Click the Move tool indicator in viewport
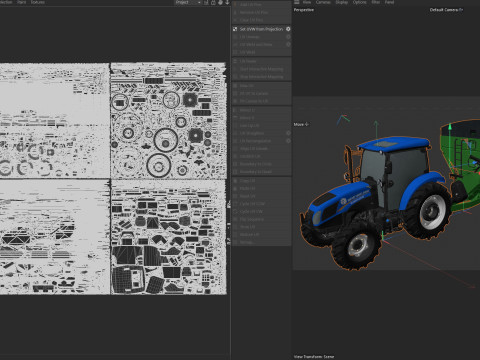The width and height of the screenshot is (480, 360). tap(301, 124)
